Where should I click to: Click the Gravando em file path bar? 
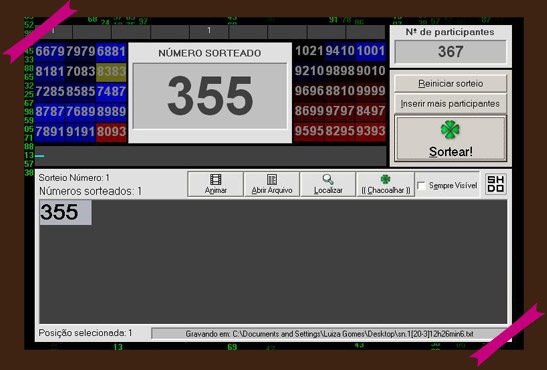coord(329,334)
